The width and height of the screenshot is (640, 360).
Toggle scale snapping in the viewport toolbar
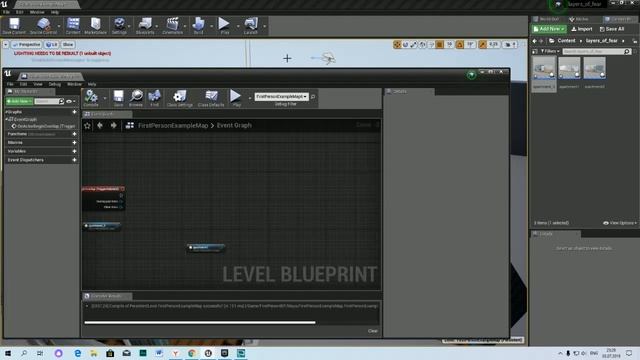(x=483, y=44)
